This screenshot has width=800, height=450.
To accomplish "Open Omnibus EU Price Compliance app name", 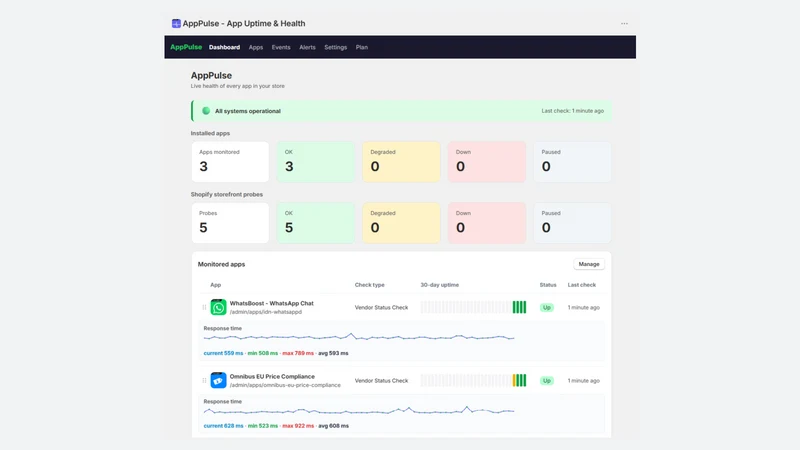I will click(272, 377).
